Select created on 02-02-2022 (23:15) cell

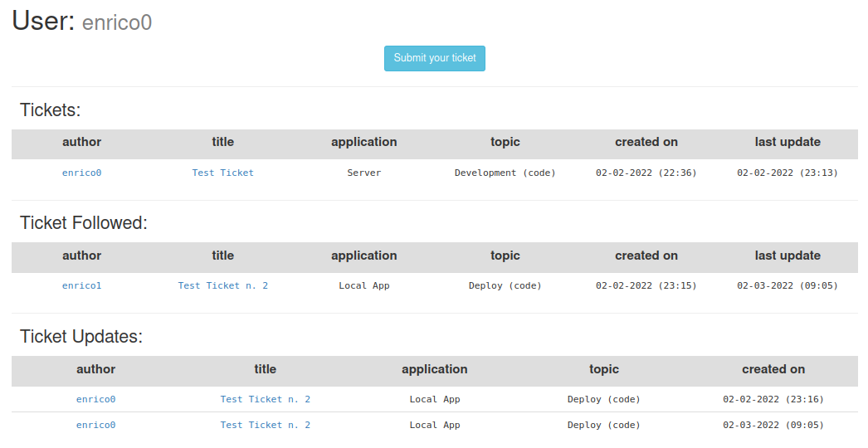tap(646, 285)
